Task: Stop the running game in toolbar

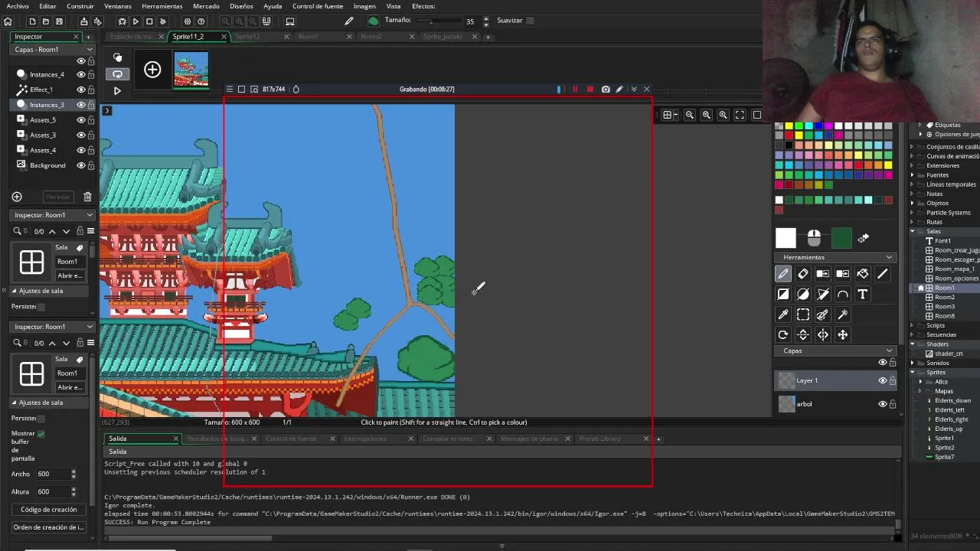Action: (x=149, y=21)
